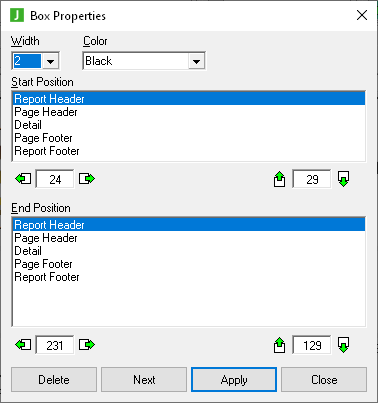Select Detail in Start Position list
The height and width of the screenshot is (403, 378).
189,125
